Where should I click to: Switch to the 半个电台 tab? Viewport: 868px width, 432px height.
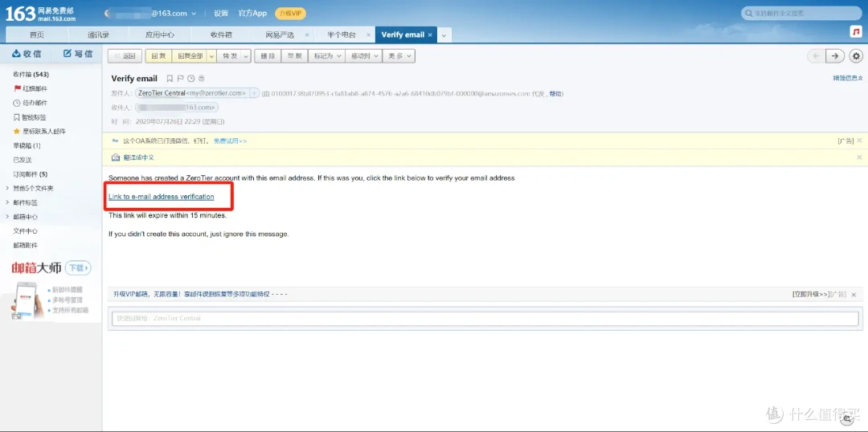click(341, 35)
